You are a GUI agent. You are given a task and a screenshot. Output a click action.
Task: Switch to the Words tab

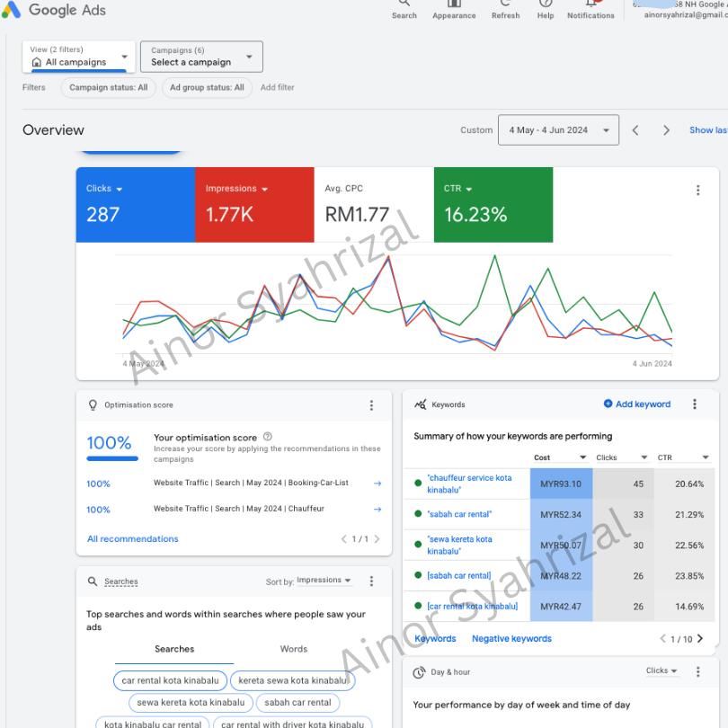(293, 649)
